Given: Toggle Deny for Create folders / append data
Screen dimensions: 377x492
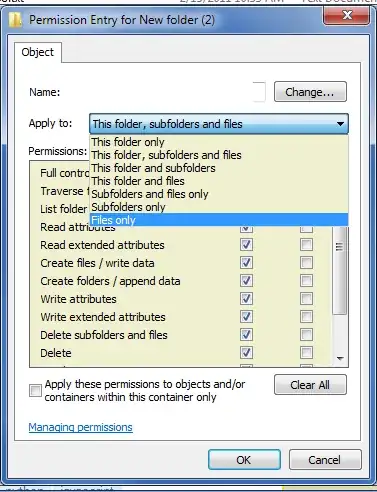Looking at the screenshot, I should point(306,281).
